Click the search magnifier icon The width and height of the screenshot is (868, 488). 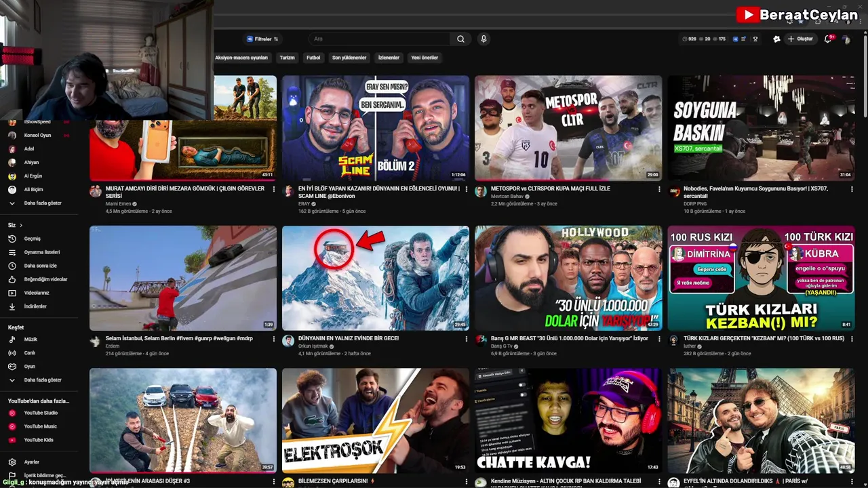coord(460,39)
